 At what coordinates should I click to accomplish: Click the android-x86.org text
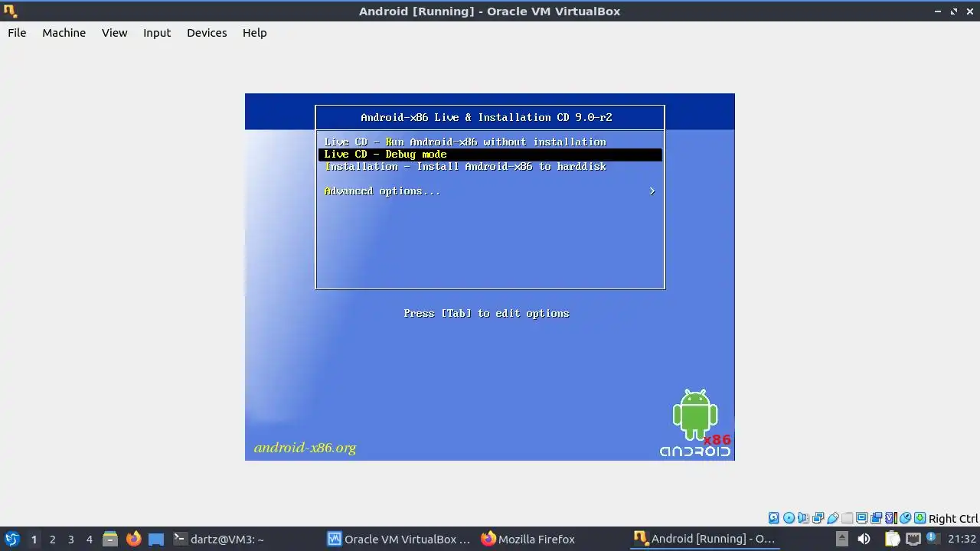coord(305,448)
